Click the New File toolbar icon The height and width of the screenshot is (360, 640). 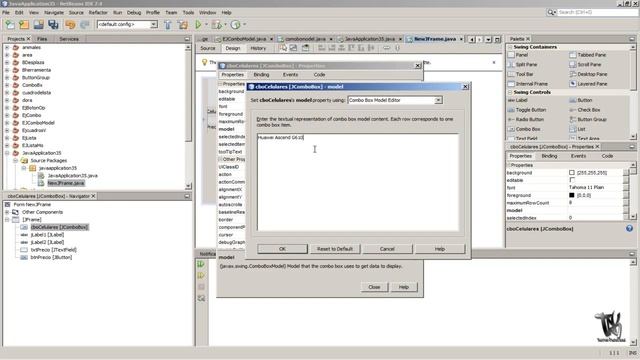(x=10, y=24)
